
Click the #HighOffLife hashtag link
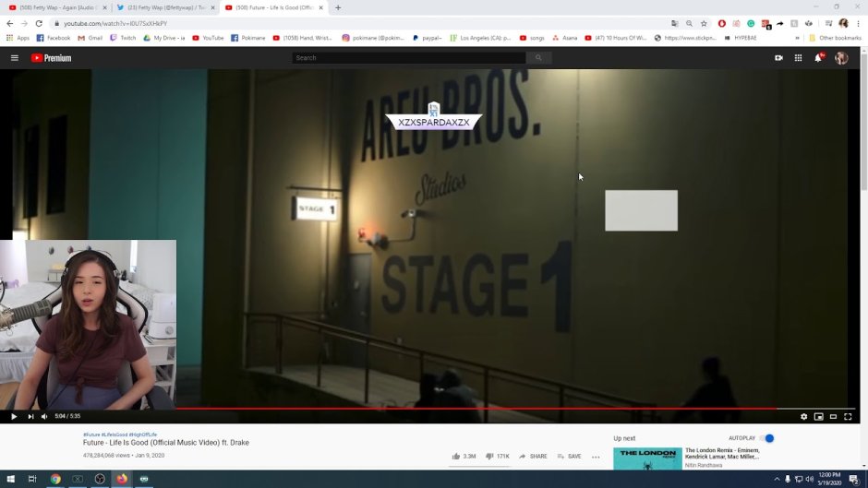point(143,434)
